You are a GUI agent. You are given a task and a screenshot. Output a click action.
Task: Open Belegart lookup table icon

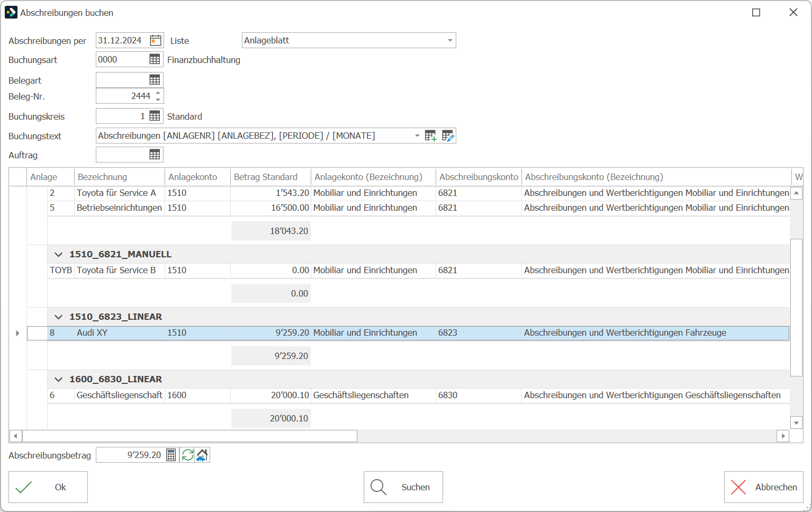[x=155, y=80]
